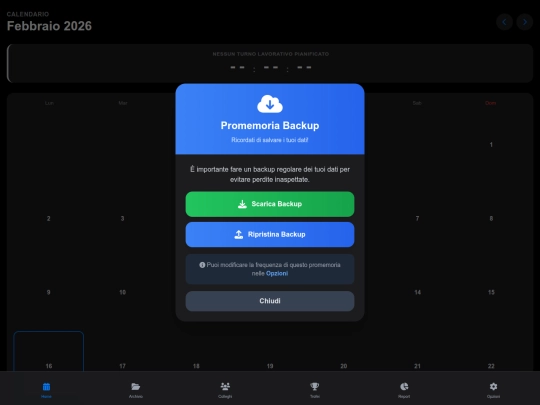Viewport: 540px width, 405px height.
Task: Click the Scarica Backup green button
Action: 270,204
